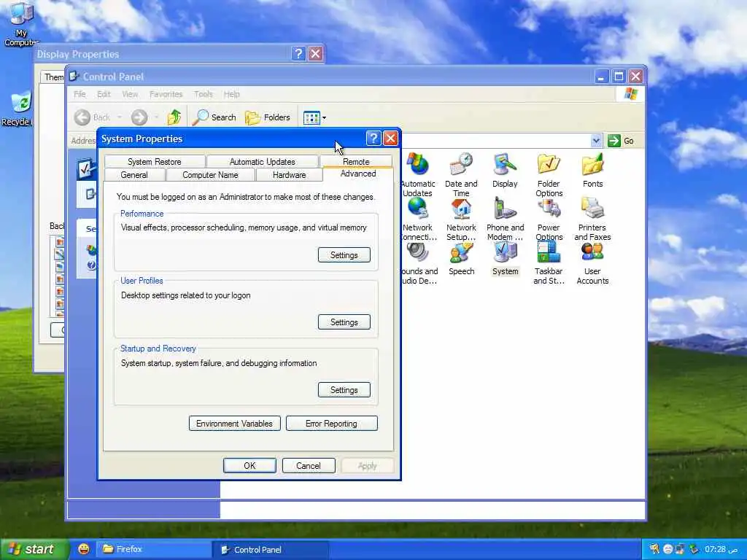Viewport: 747px width, 560px height.
Task: Select the Firefox taskbar button
Action: pos(154,549)
